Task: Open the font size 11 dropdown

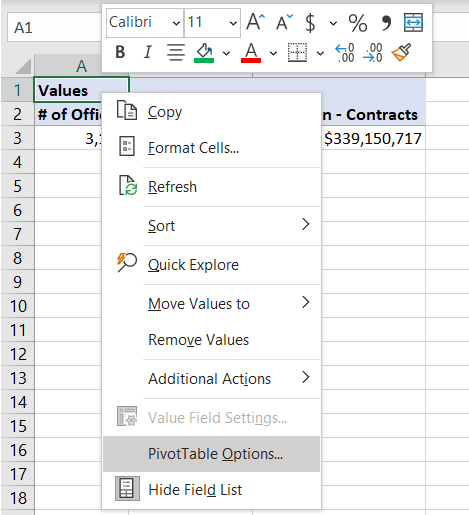Action: point(233,23)
